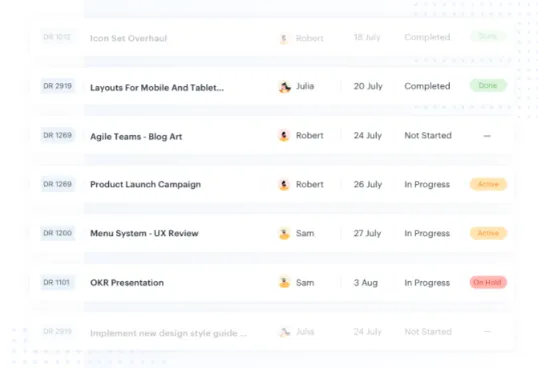Click the Done badge for Layouts For Mobile
The width and height of the screenshot is (538, 368).
click(x=488, y=85)
